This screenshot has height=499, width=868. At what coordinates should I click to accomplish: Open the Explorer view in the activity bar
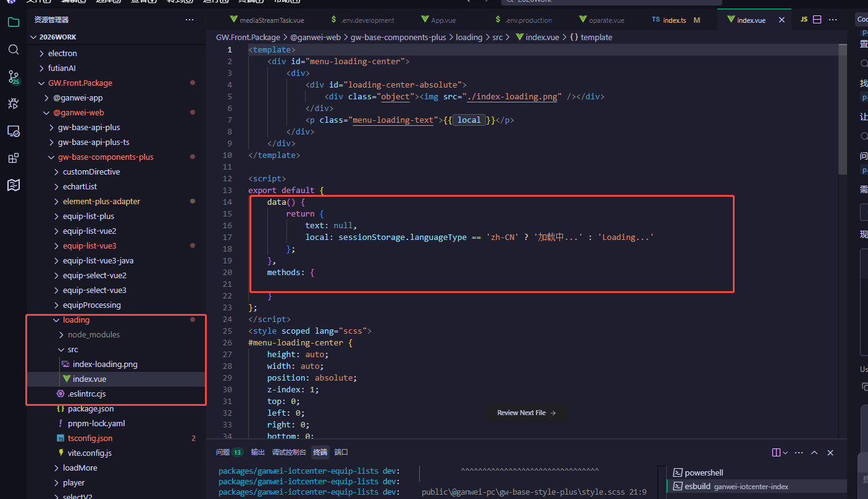[x=14, y=22]
